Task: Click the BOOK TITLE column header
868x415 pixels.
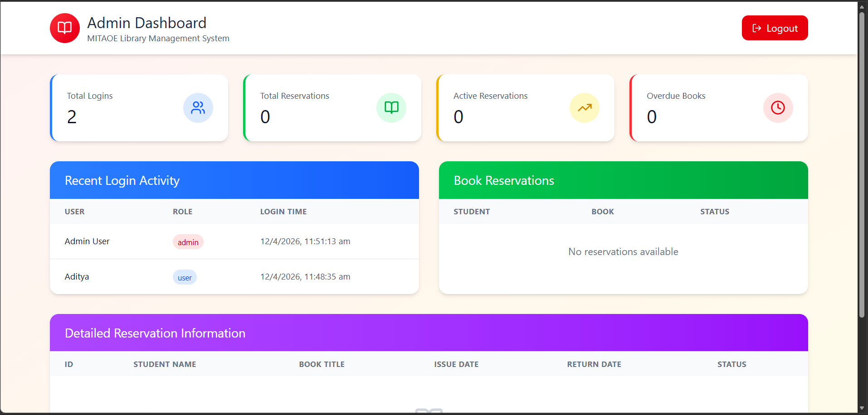Action: (322, 364)
